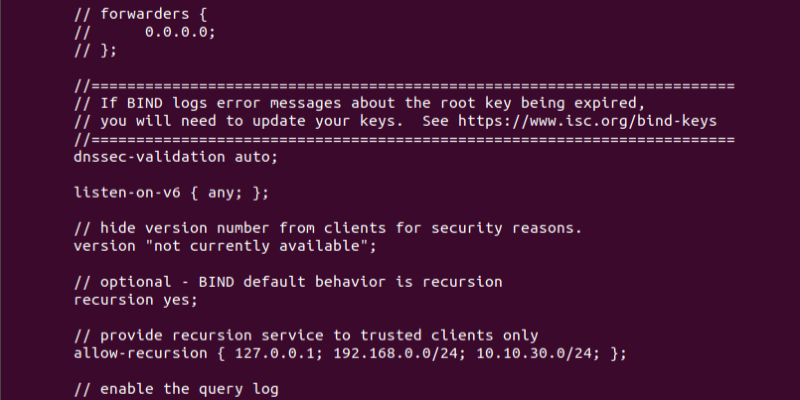Image resolution: width=800 pixels, height=400 pixels.
Task: Click the https://www.isc.org/bind-keys URL
Action: [587, 121]
